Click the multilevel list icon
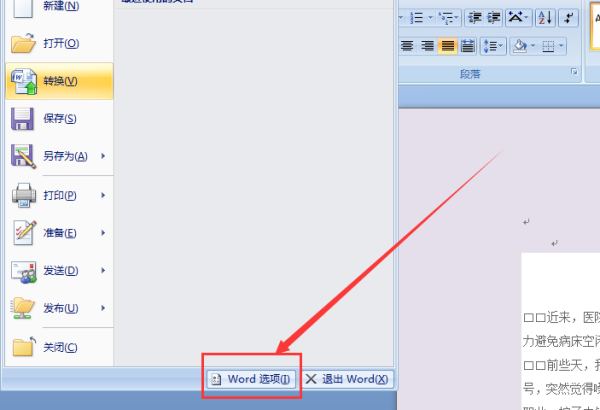Image resolution: width=600 pixels, height=410 pixels. 446,18
